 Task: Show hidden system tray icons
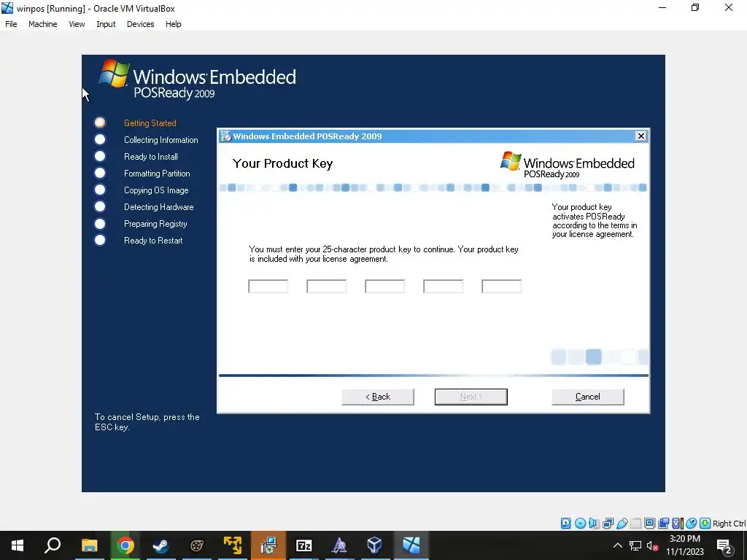617,545
